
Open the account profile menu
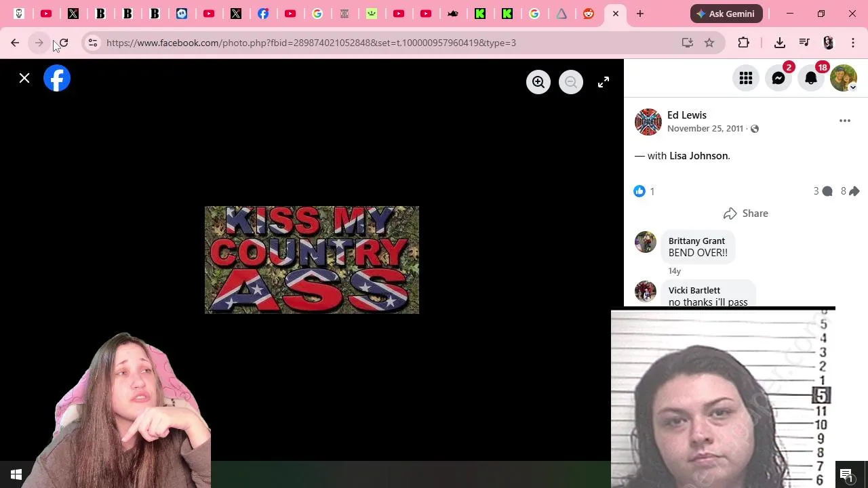844,78
